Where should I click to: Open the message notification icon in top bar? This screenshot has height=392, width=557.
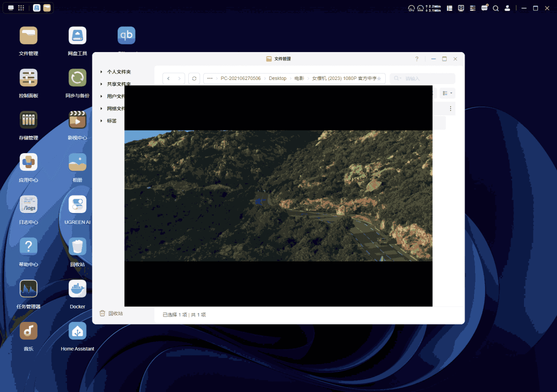tap(484, 8)
